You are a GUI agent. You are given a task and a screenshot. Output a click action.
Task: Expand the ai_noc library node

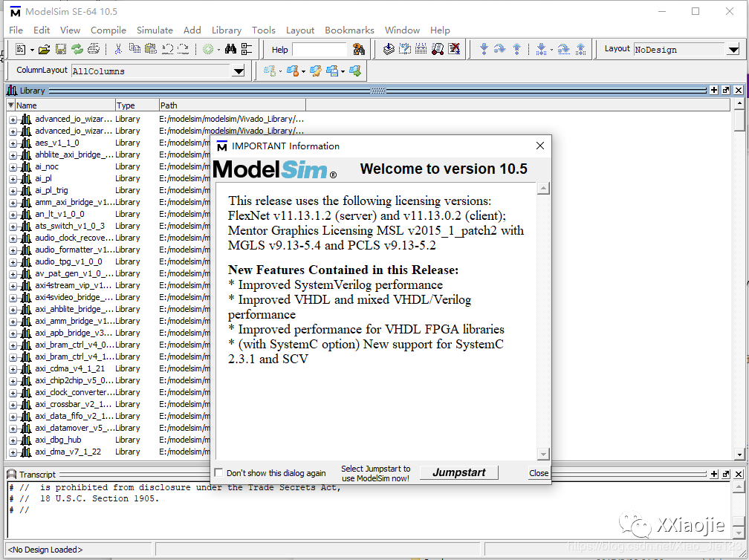[13, 167]
